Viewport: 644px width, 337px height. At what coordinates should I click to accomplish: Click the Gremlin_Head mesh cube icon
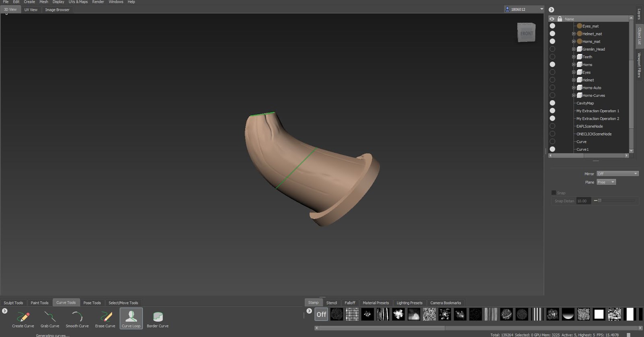pos(580,49)
